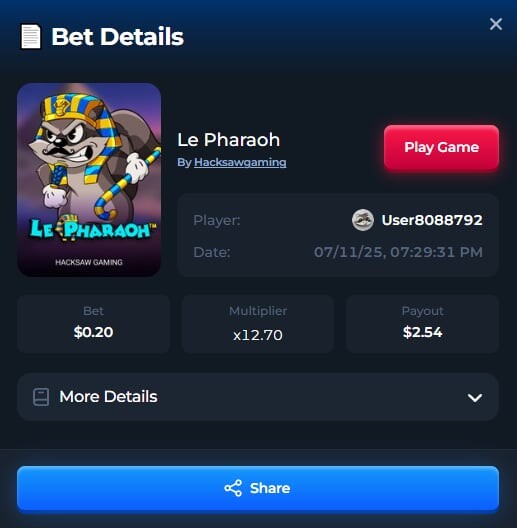Click the Bet Details heading text

pyautogui.click(x=118, y=36)
